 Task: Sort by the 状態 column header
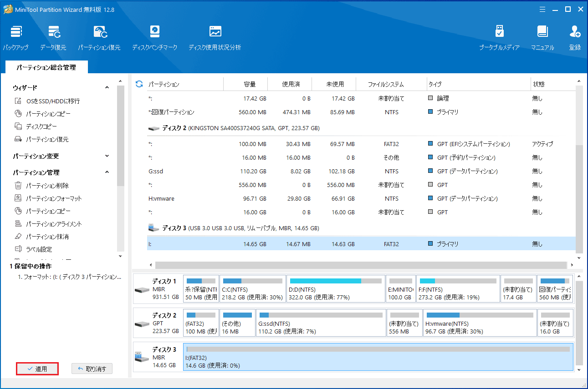[553, 84]
